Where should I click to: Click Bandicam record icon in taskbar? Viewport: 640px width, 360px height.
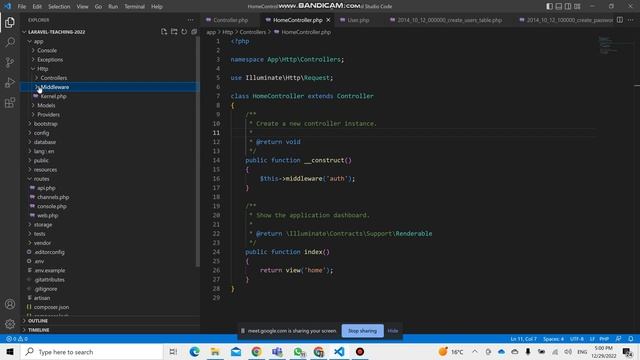[x=360, y=351]
